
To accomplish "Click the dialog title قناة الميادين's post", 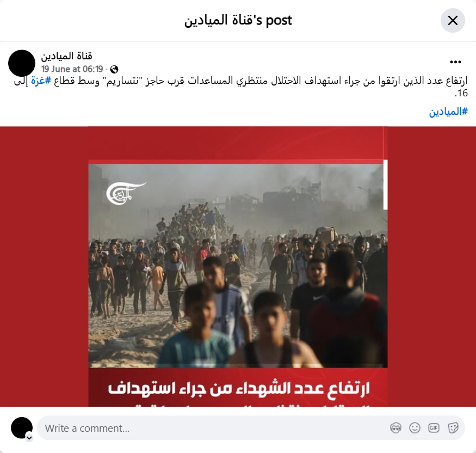I will (238, 21).
